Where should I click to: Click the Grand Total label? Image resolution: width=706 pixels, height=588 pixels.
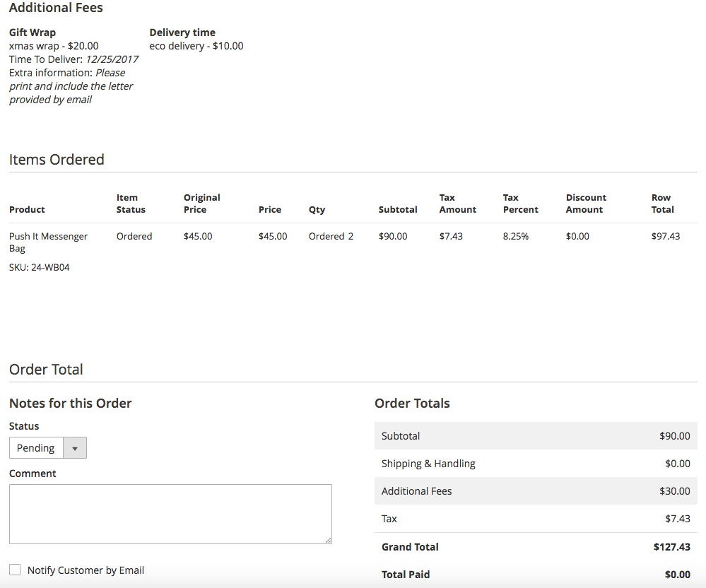coord(410,547)
